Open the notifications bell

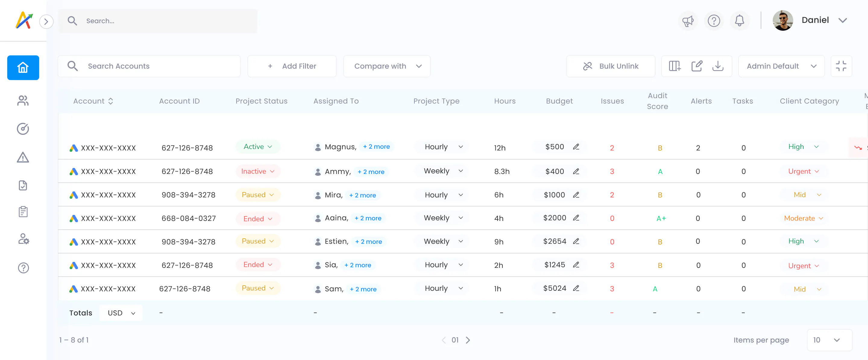click(739, 21)
